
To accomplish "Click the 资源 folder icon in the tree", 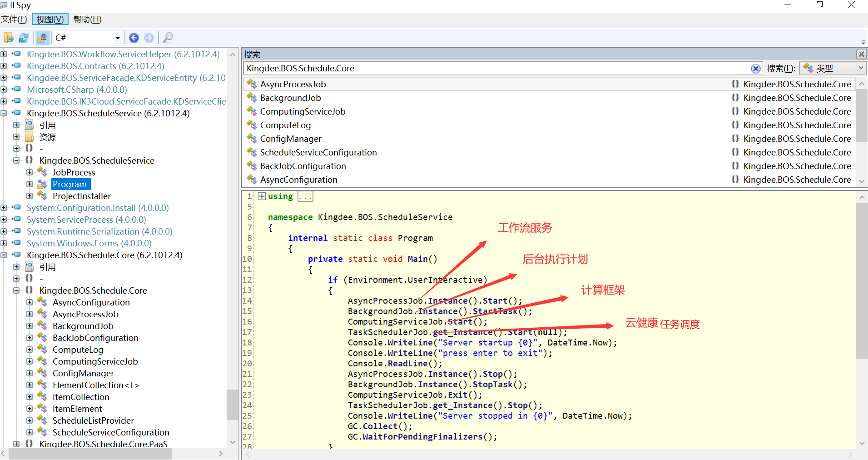I will (30, 137).
